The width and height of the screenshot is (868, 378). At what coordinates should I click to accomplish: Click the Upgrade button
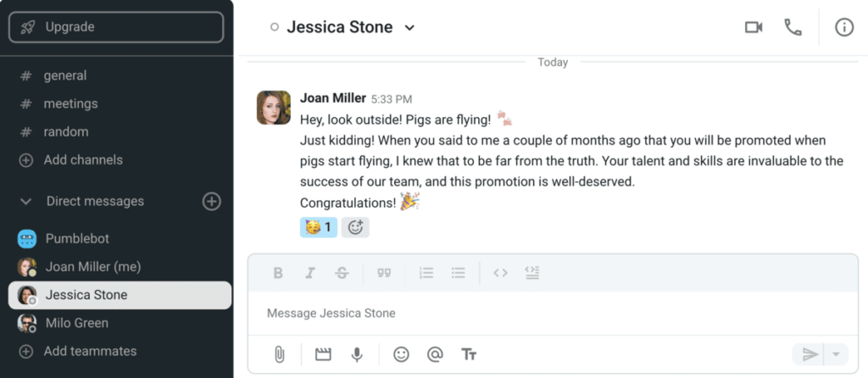click(x=116, y=27)
